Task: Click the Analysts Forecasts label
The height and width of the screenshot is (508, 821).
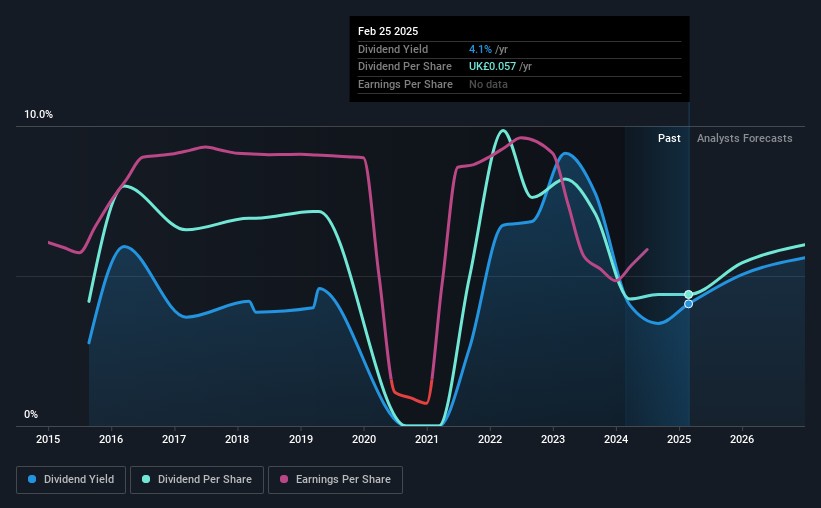Action: pos(744,138)
